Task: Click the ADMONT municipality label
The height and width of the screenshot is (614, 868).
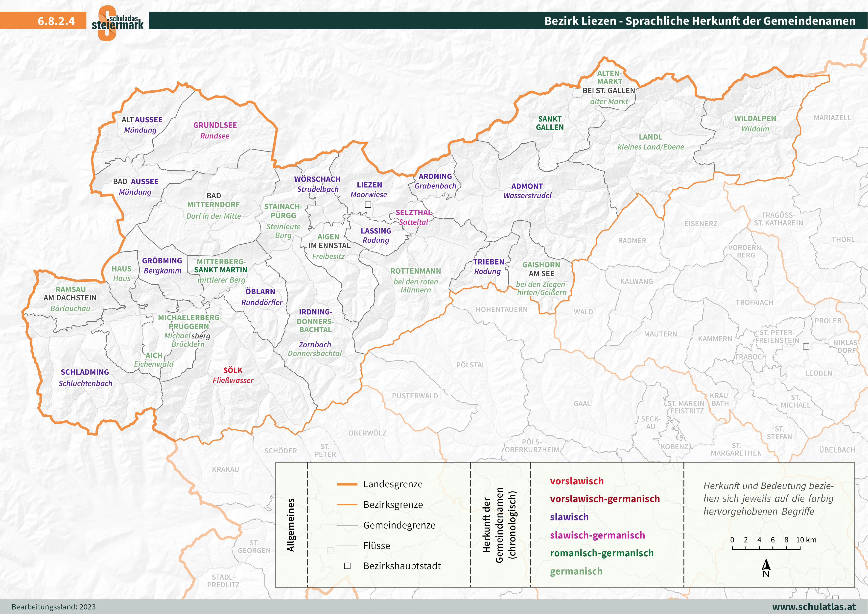Action: [527, 186]
